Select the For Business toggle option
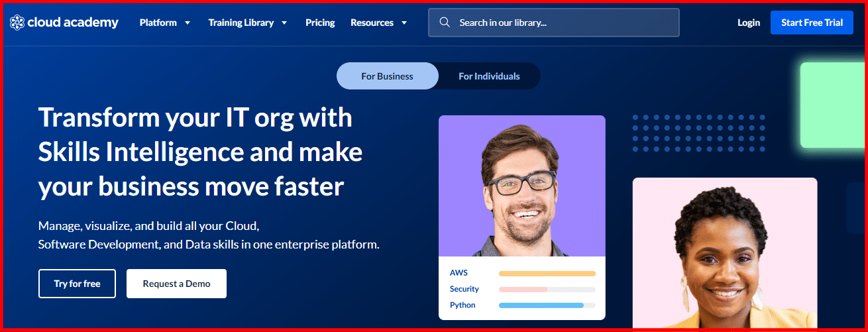868x332 pixels. [x=388, y=76]
